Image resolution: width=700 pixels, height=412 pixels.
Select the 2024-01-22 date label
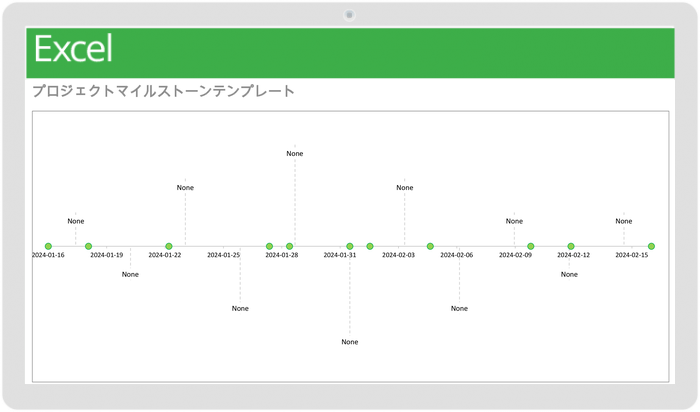click(165, 255)
